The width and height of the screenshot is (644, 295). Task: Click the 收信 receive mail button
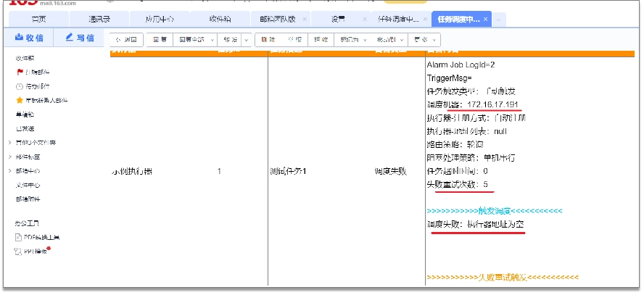pyautogui.click(x=29, y=38)
